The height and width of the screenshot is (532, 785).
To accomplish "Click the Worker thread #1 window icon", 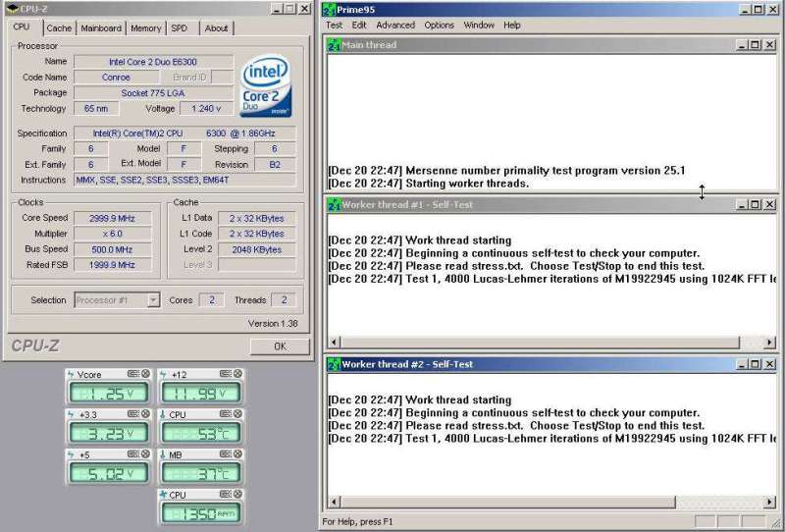I will tap(334, 204).
